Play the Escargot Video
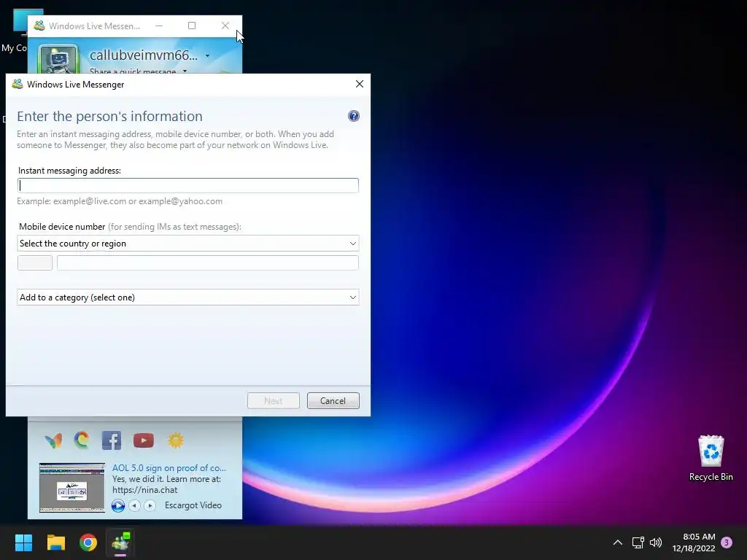The image size is (747, 560). click(x=118, y=505)
